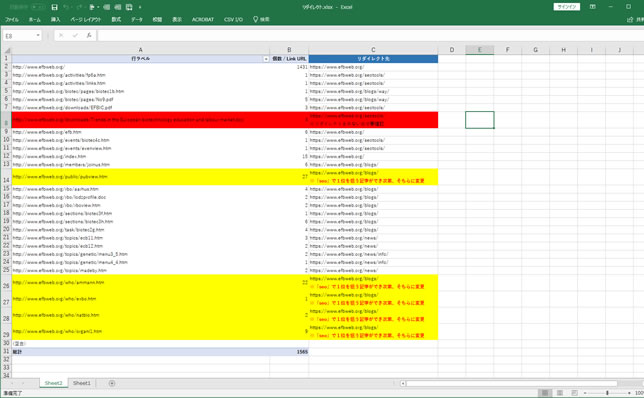The width and height of the screenshot is (644, 398).
Task: Click the zoom slider handle
Action: click(607, 393)
